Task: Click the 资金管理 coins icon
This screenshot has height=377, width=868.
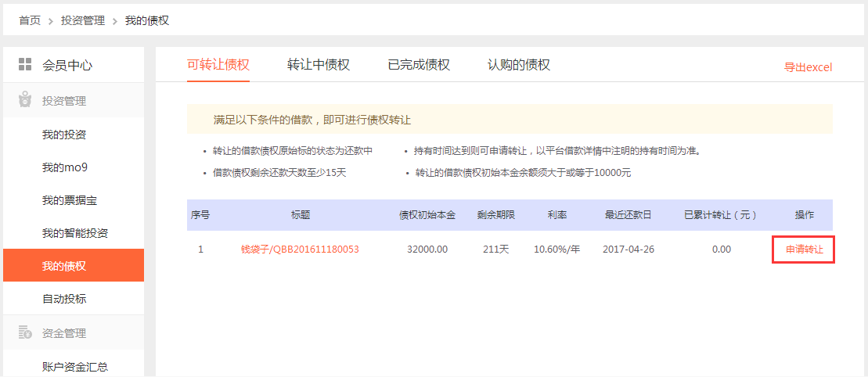Action: pyautogui.click(x=25, y=332)
